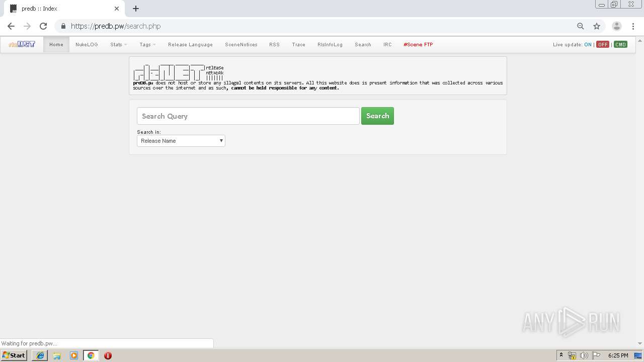The height and width of the screenshot is (362, 644).
Task: Select the predb :: Index tab
Action: tap(63, 9)
